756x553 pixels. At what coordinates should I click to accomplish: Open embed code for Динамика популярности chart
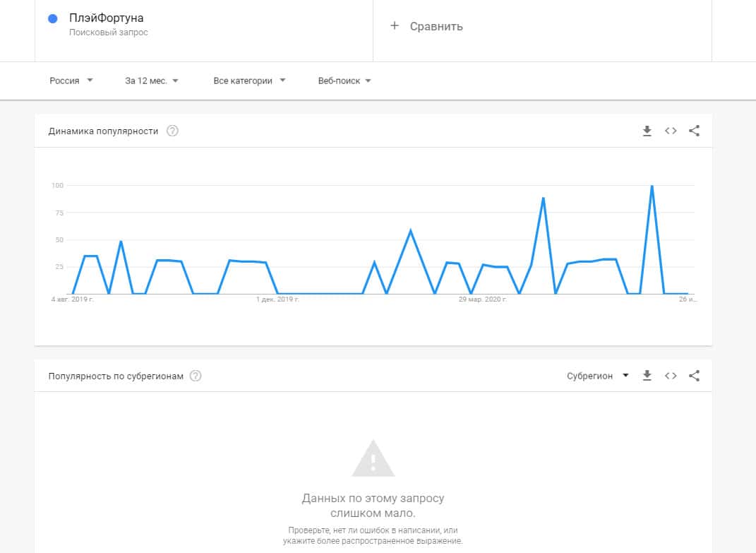tap(671, 131)
